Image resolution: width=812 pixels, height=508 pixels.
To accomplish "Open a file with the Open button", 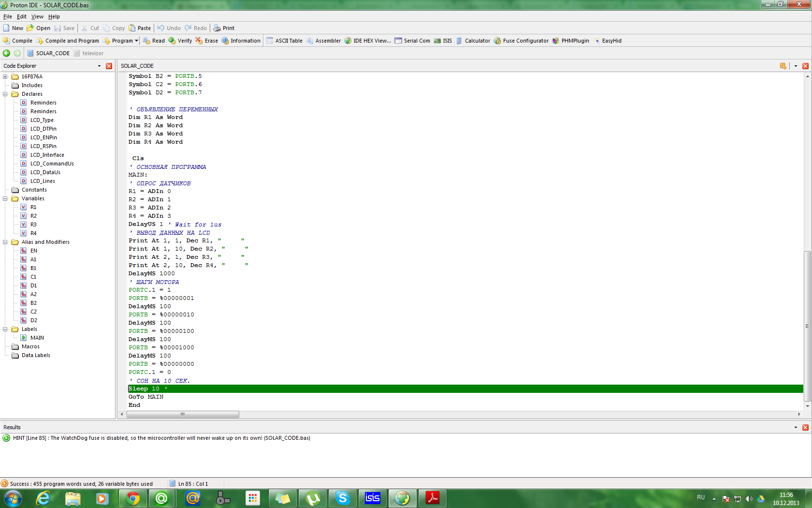I will point(38,28).
